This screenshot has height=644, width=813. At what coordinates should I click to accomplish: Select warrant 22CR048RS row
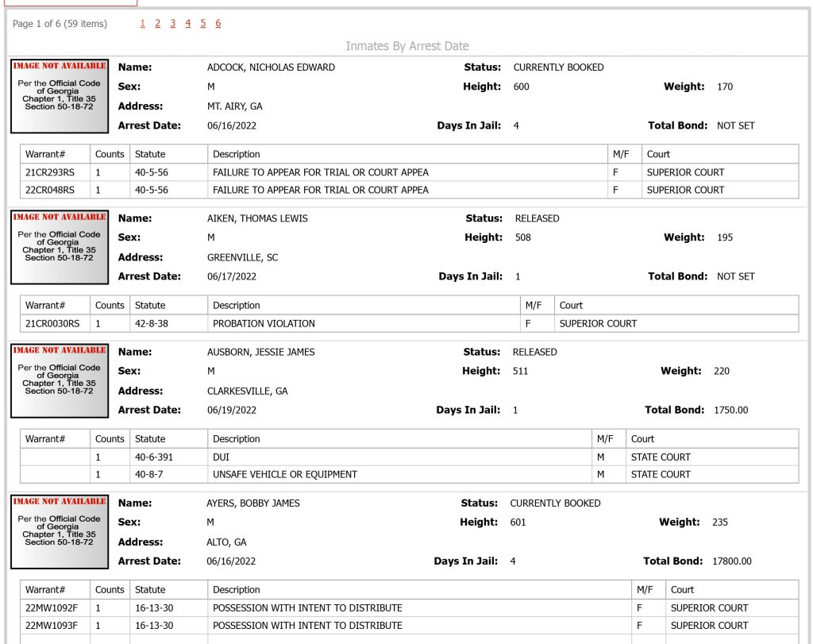click(409, 190)
